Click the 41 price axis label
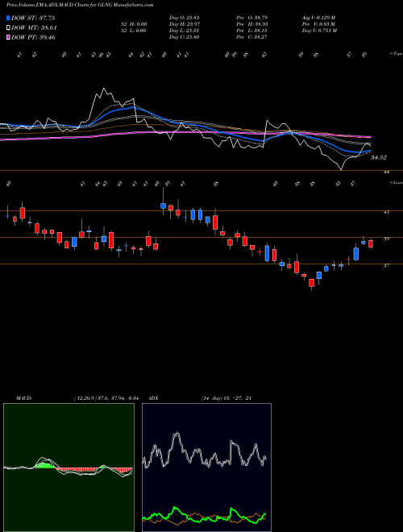This screenshot has width=403, height=532. tap(386, 212)
